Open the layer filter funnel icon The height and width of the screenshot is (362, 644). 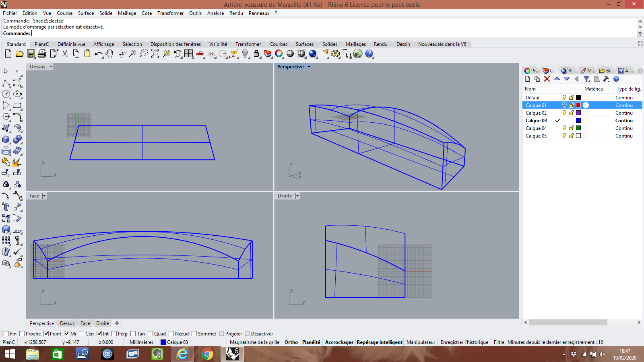[586, 79]
